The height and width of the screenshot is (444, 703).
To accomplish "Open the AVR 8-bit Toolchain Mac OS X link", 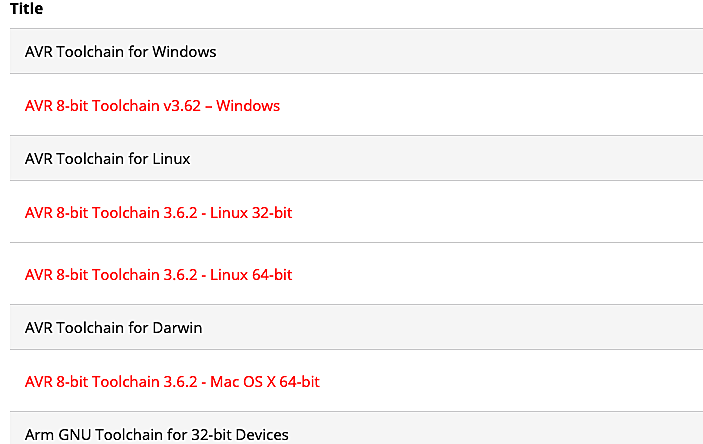I will click(172, 382).
